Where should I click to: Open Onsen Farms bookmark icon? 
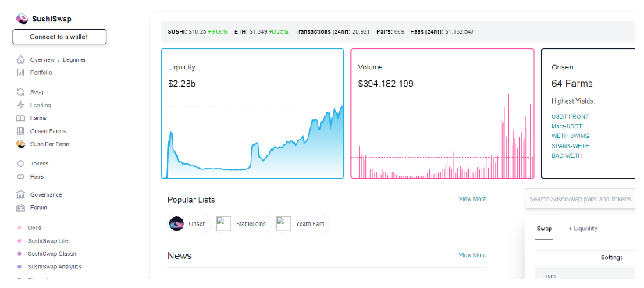20,131
